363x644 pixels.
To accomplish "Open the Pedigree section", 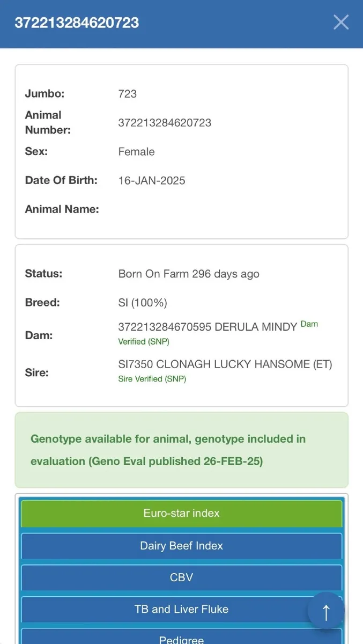I will [181, 640].
